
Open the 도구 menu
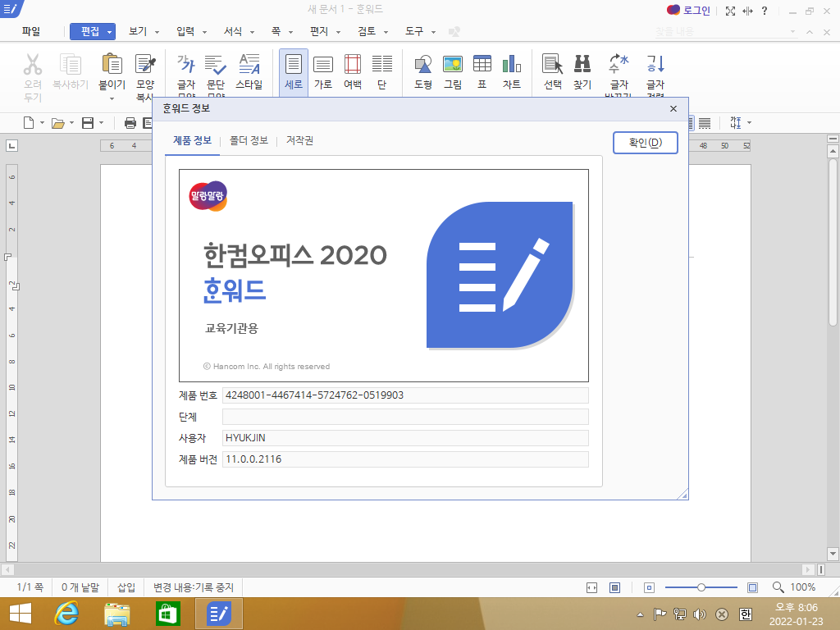point(414,32)
